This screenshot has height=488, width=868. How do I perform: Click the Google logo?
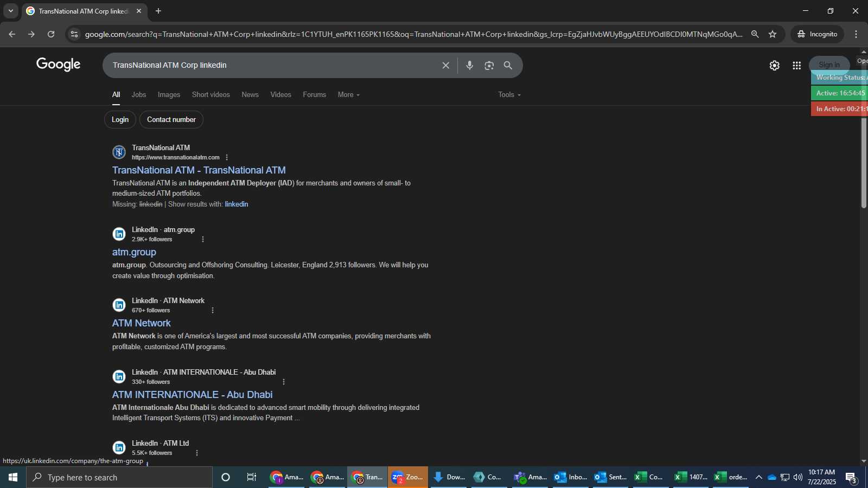(x=59, y=65)
